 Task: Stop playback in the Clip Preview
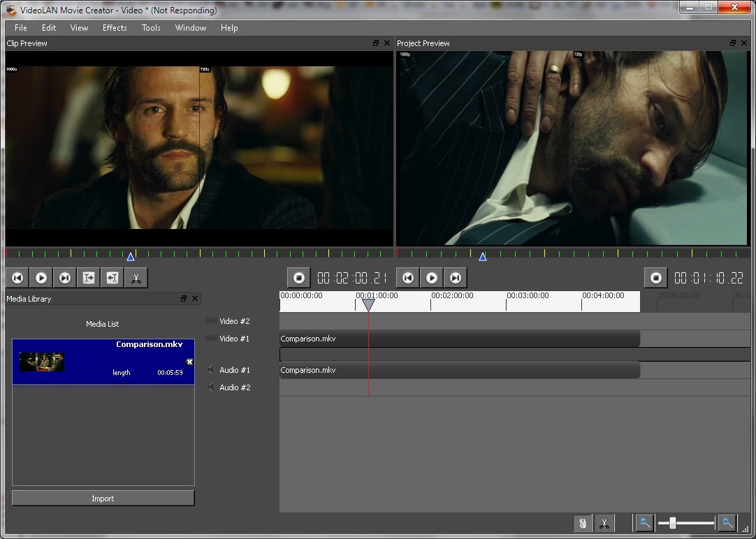click(299, 278)
